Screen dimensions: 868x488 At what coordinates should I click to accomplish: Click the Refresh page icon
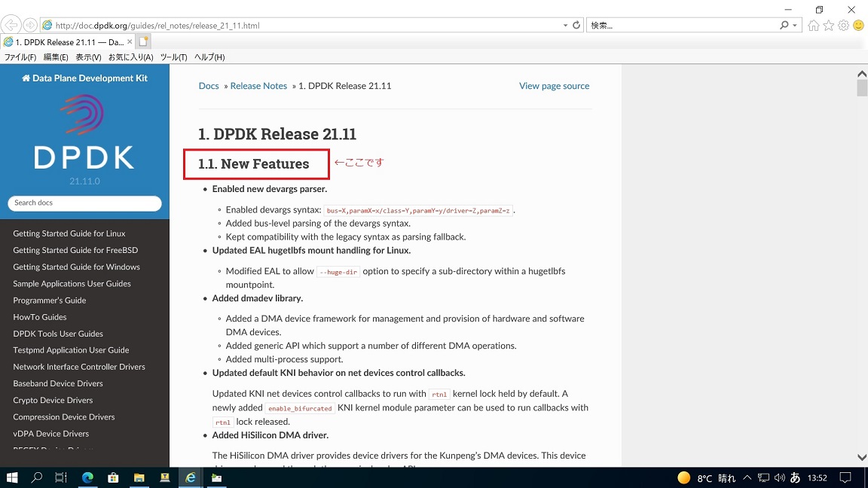[x=576, y=25]
